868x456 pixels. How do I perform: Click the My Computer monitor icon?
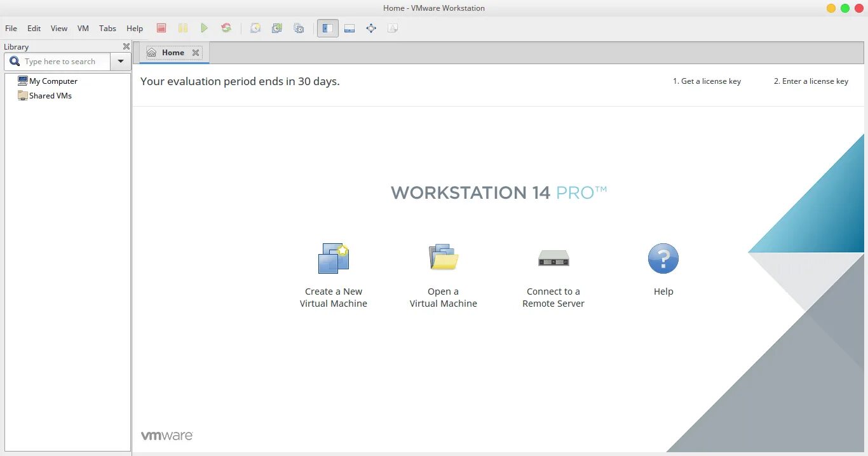(x=23, y=81)
